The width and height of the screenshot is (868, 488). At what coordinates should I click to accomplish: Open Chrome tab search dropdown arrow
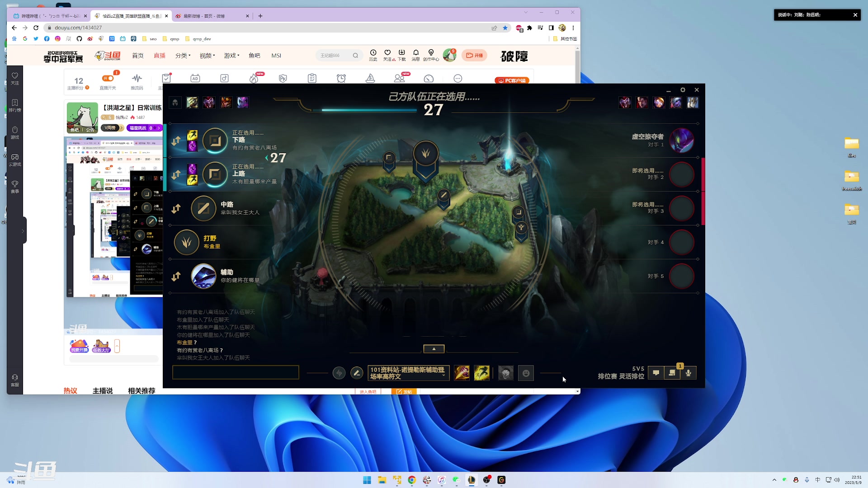coord(526,12)
